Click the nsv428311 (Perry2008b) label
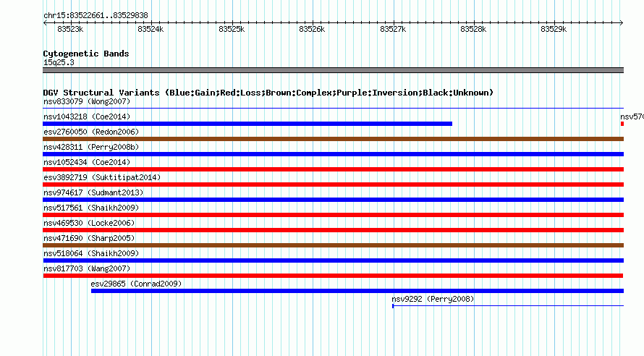This screenshot has width=644, height=356. [x=91, y=147]
